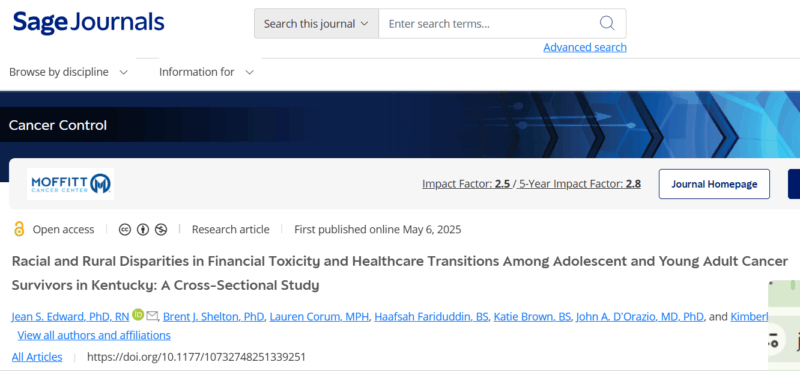
Task: Click the Journal Homepage button
Action: click(714, 184)
